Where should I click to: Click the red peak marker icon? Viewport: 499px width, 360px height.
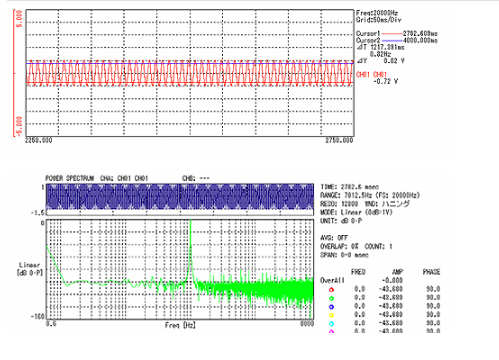click(331, 290)
